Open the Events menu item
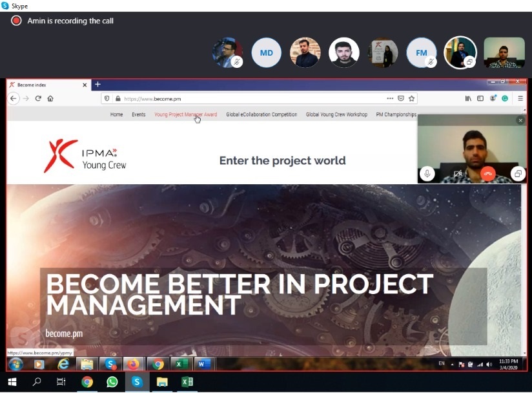The height and width of the screenshot is (393, 532). click(138, 114)
